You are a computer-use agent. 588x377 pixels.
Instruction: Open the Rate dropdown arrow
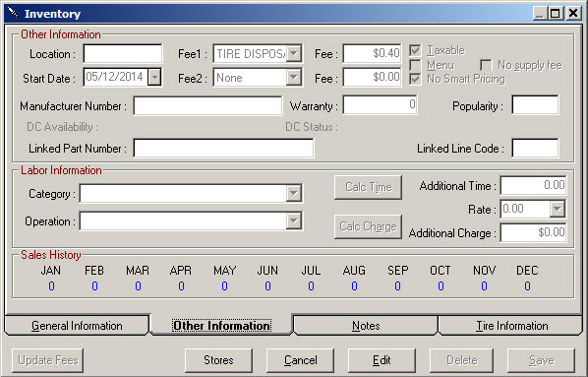click(558, 209)
